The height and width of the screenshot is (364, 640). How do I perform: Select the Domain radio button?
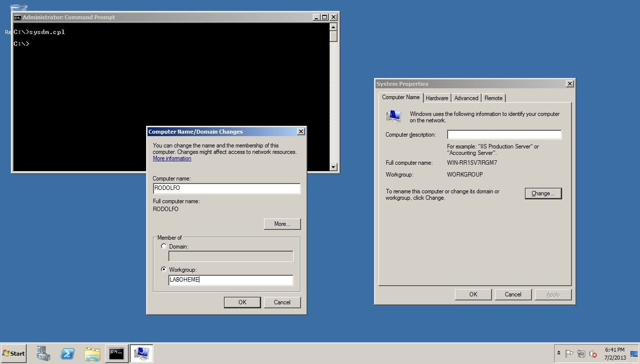(x=164, y=246)
